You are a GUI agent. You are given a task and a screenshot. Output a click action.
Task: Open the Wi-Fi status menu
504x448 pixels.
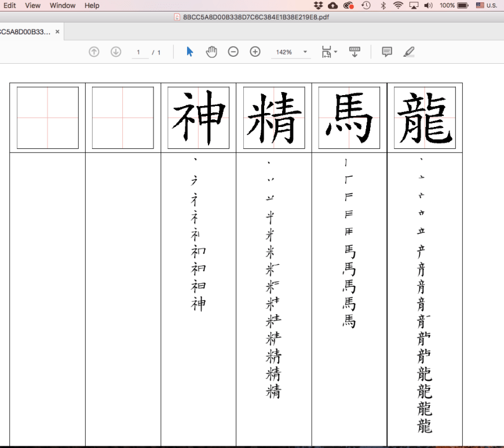coord(398,5)
